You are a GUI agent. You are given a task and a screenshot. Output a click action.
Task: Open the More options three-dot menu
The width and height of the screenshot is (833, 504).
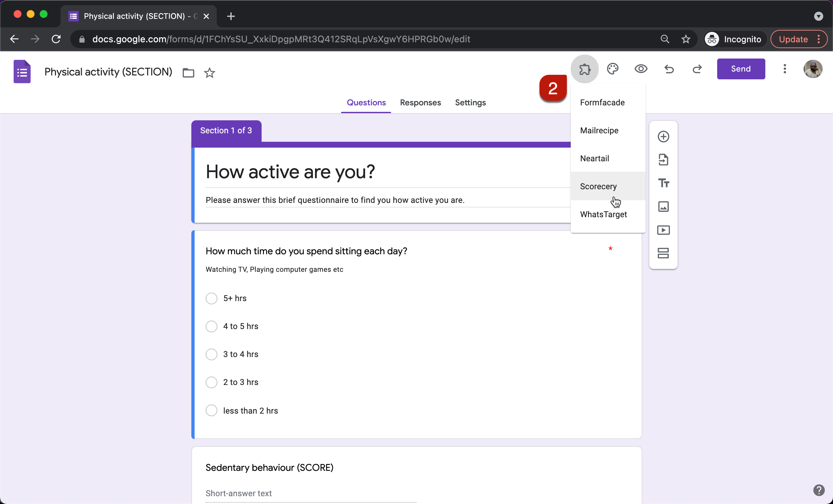coord(785,69)
